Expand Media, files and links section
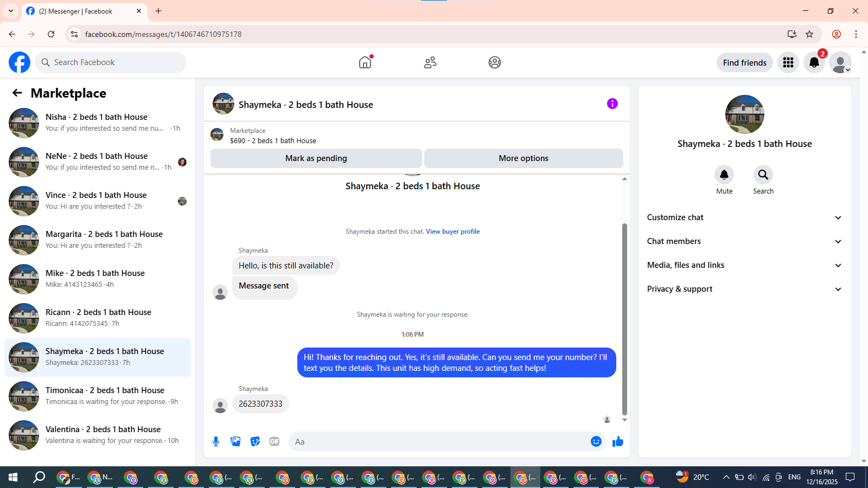Screen dimensions: 868x488 click(x=744, y=265)
